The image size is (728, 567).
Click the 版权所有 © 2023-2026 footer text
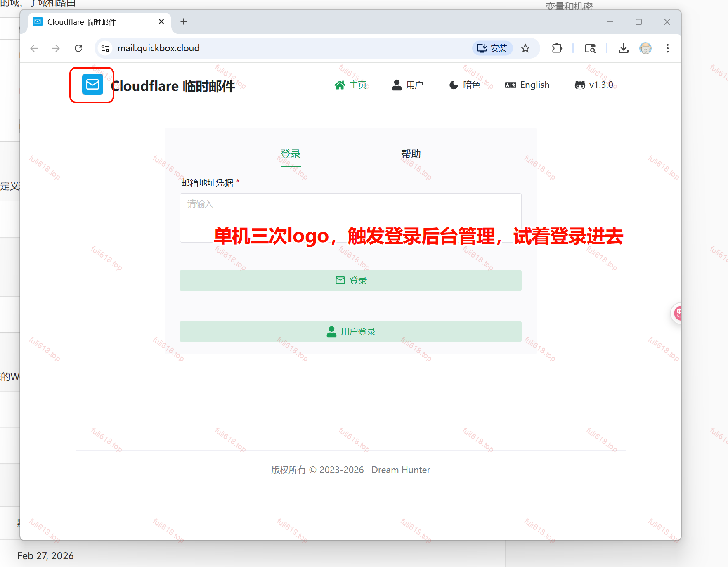pyautogui.click(x=317, y=470)
